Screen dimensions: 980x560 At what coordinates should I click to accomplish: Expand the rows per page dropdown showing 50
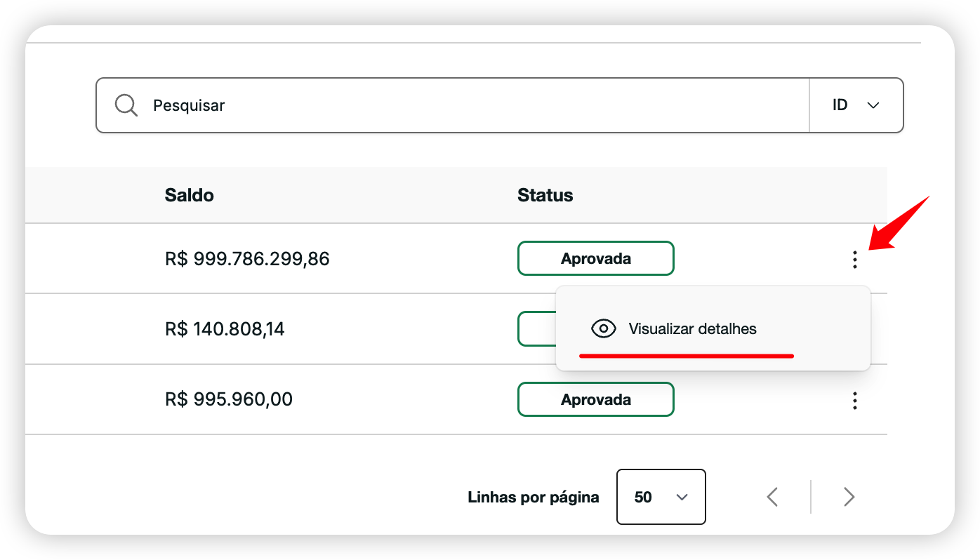(661, 497)
